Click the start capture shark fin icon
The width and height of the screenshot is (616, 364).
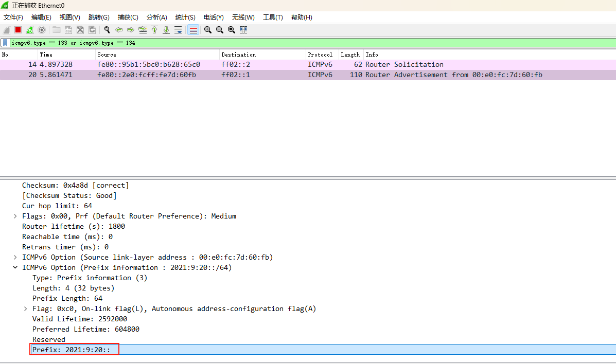point(7,30)
